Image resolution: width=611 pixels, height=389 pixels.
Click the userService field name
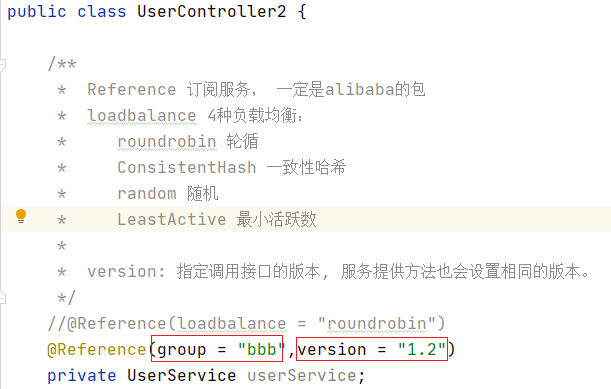(x=302, y=375)
